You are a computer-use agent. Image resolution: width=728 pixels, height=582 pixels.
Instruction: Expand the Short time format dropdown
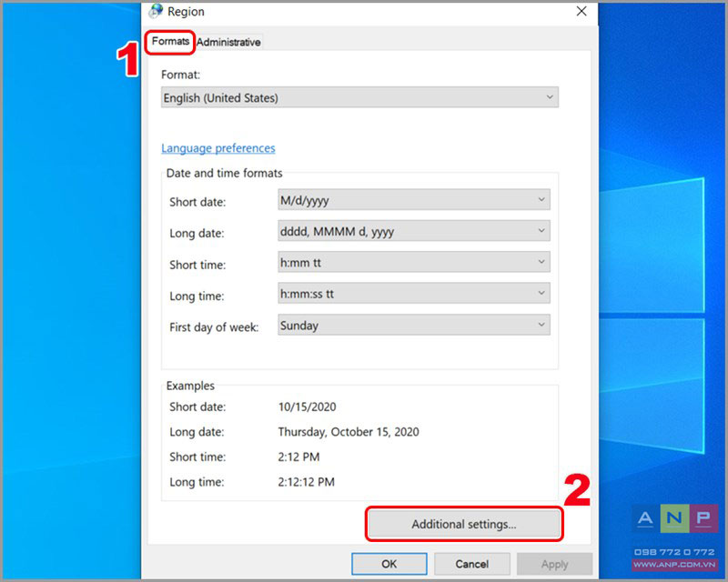pos(414,262)
